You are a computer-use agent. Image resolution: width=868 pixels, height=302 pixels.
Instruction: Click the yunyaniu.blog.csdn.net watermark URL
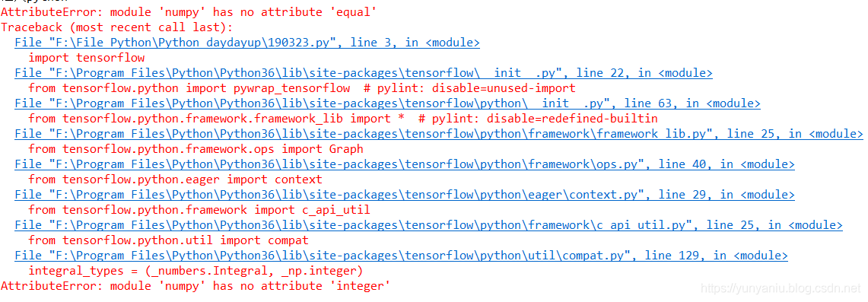pos(781,289)
